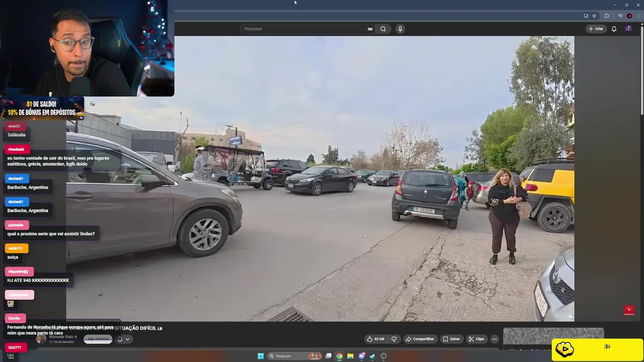This screenshot has width=644, height=362.
Task: Open Steam from the taskbar
Action: (372, 356)
